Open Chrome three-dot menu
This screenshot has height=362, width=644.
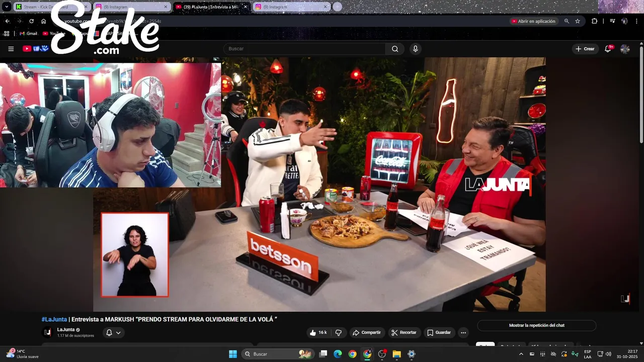636,21
